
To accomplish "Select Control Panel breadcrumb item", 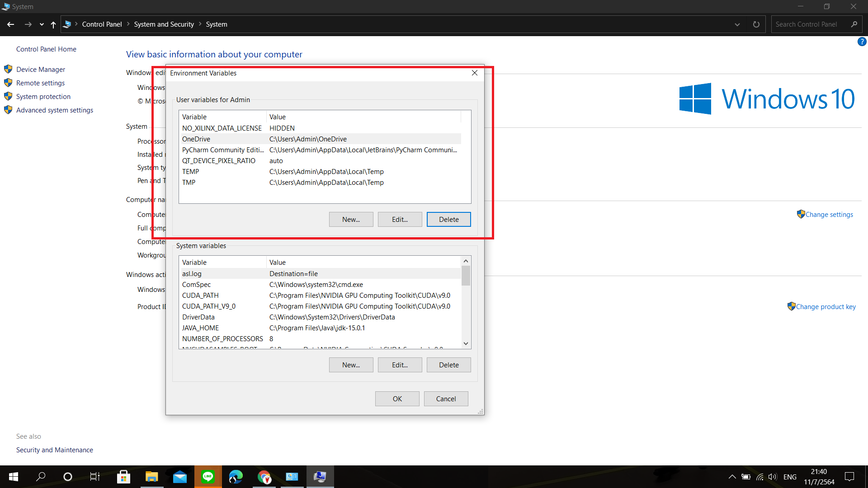I will 102,24.
